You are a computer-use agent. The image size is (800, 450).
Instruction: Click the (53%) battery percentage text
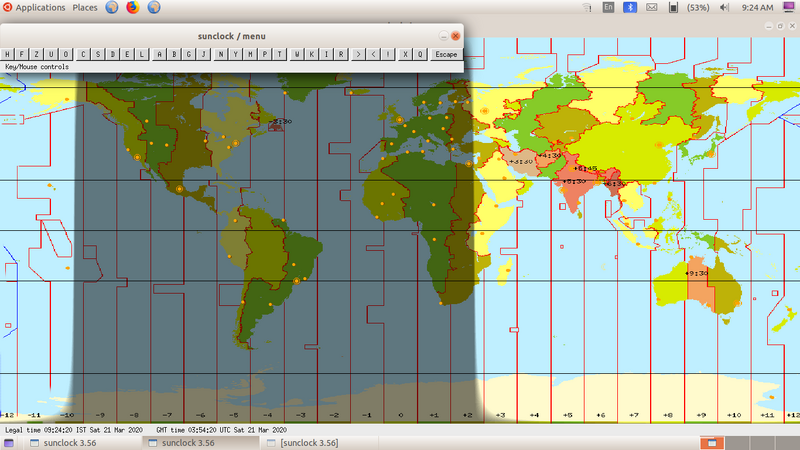coord(698,8)
